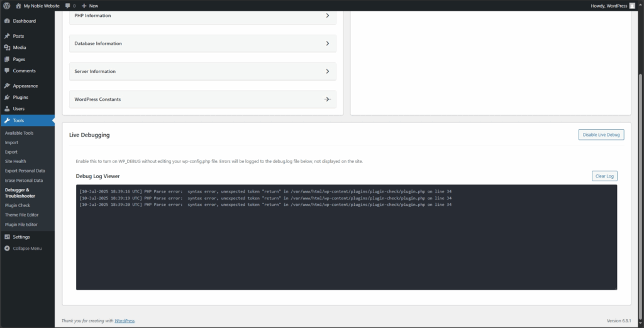Open Plugin File Editor submenu item
Viewport: 644px width, 328px height.
(x=21, y=224)
